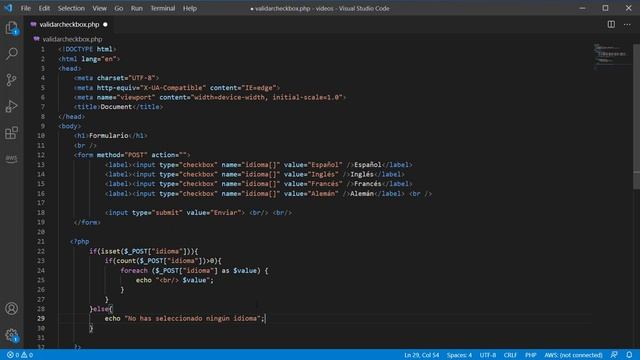Open the AWS Toolkit panel
The height and width of the screenshot is (360, 640).
click(12, 158)
